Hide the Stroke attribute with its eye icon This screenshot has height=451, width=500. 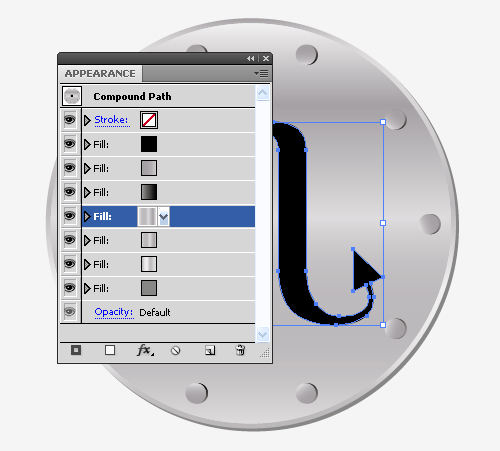(x=70, y=120)
